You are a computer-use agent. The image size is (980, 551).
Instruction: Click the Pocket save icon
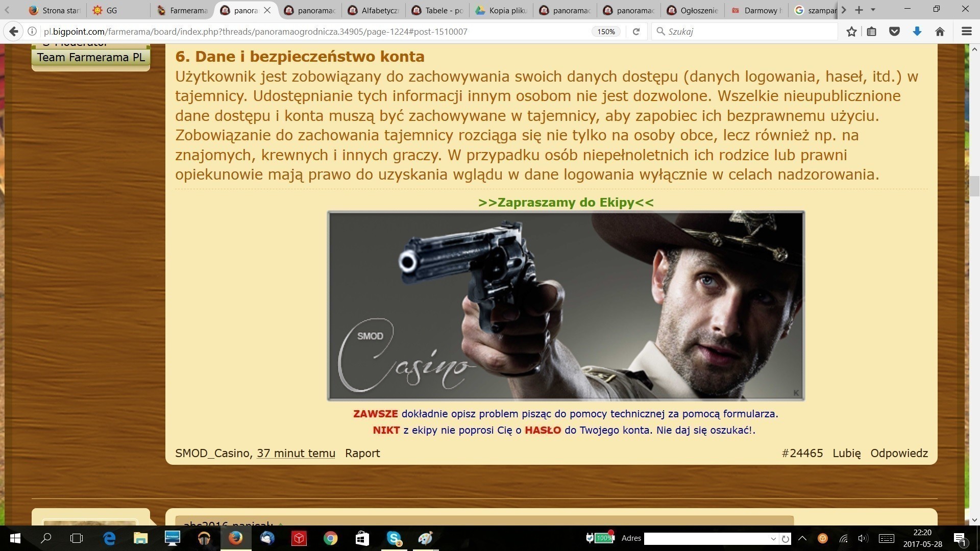[894, 32]
